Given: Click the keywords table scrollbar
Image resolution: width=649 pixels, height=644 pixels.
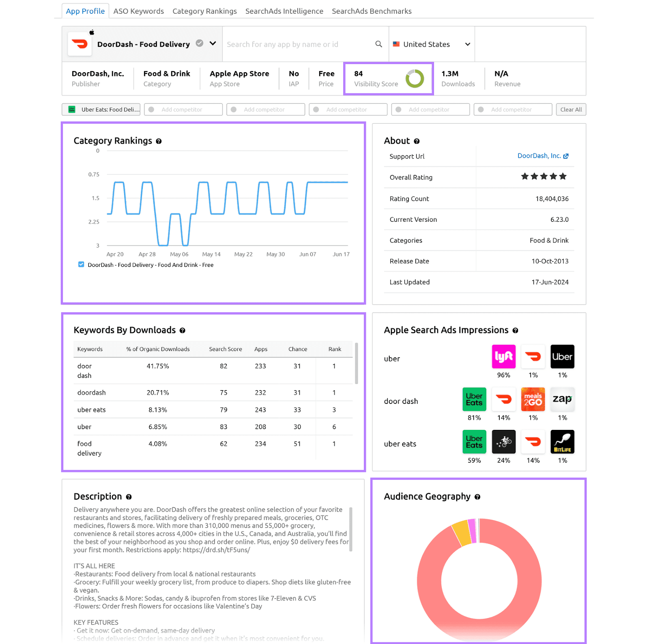Looking at the screenshot, I should point(357,363).
